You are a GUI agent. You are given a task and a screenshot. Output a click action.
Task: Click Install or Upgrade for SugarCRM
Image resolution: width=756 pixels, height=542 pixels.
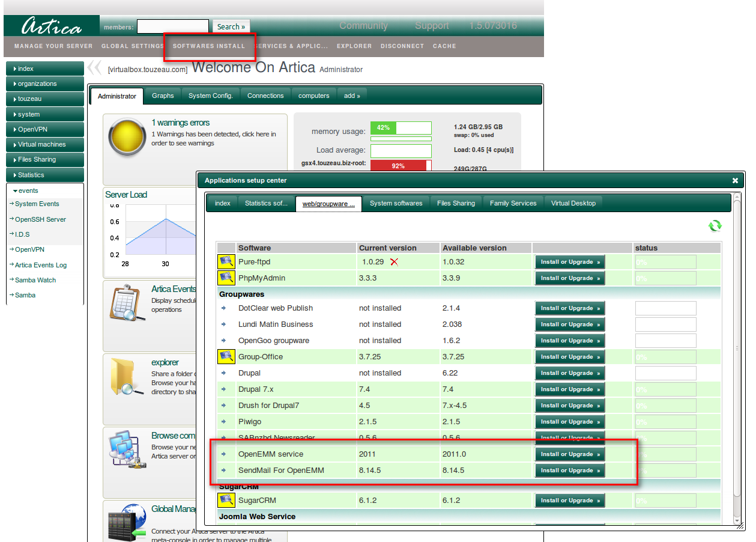tap(570, 501)
